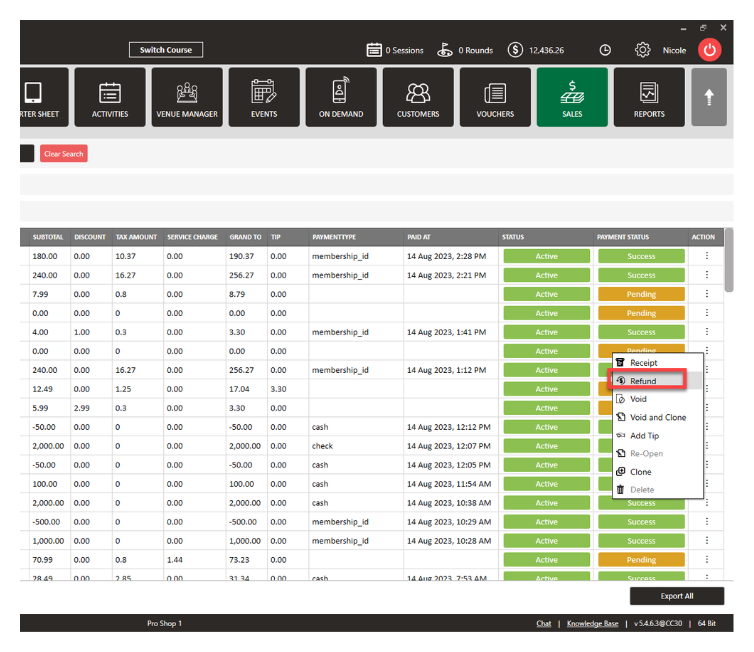
Task: Select Add Tip from the context menu
Action: [x=644, y=436]
